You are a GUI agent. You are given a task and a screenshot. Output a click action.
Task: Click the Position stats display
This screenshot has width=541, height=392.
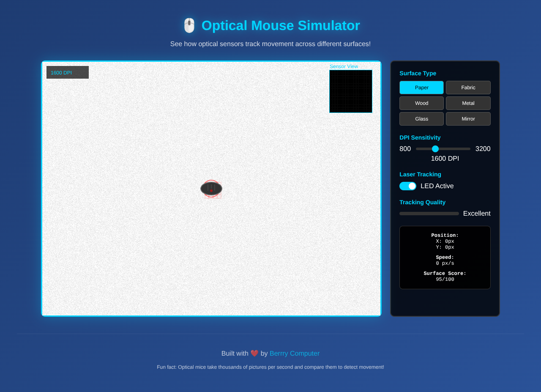point(445,241)
